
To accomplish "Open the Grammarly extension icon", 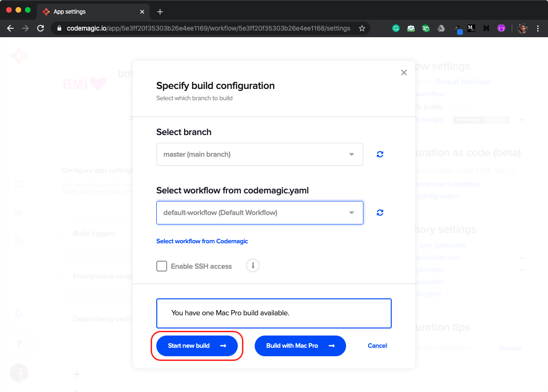I will [x=396, y=28].
